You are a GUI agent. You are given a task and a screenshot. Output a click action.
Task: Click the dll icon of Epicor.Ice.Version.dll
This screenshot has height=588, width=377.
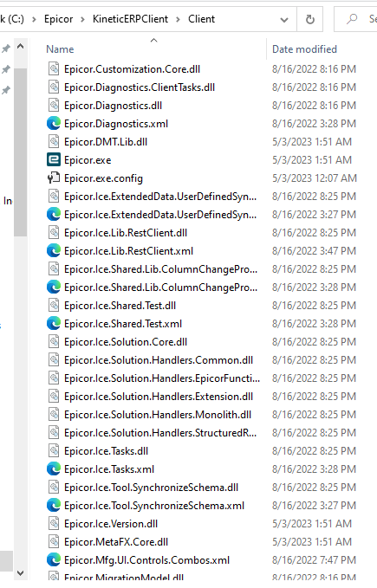coord(54,524)
